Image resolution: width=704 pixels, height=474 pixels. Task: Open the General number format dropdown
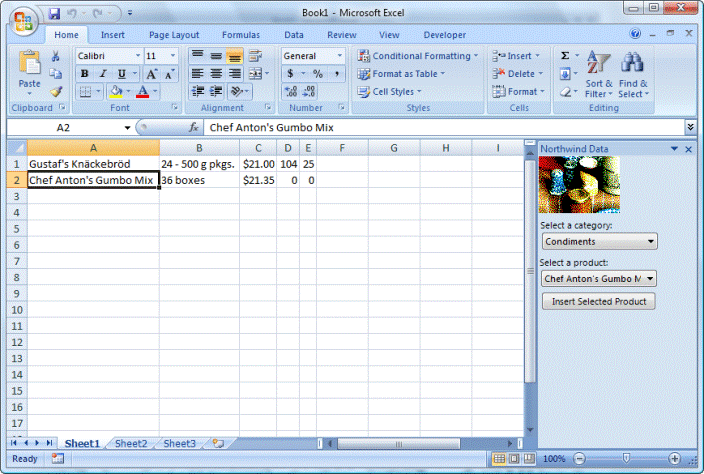click(x=339, y=56)
